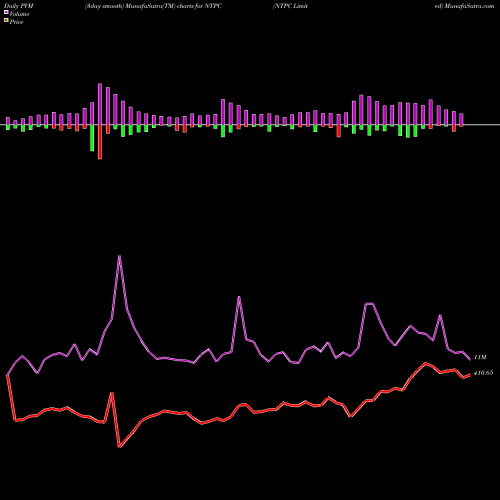The width and height of the screenshot is (500, 500).
Task: Click the MunafaSutra.com text at top right
Action: point(469,6)
